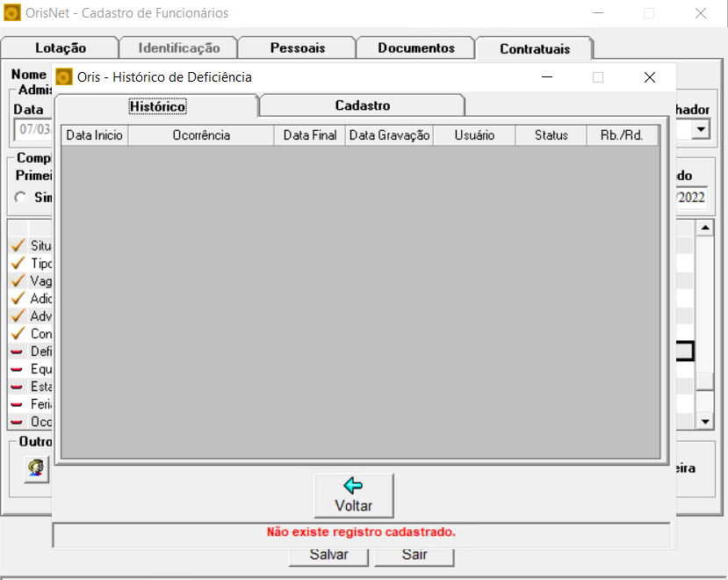This screenshot has height=580, width=728.
Task: Close the Histórico de Deficiência dialog
Action: point(649,77)
